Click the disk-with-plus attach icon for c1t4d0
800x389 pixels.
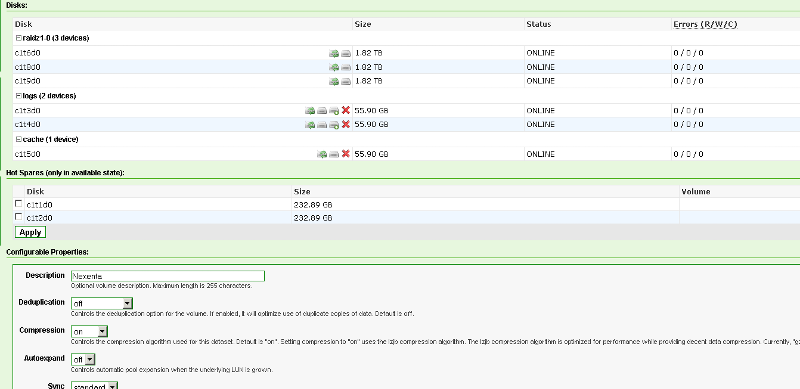[334, 125]
